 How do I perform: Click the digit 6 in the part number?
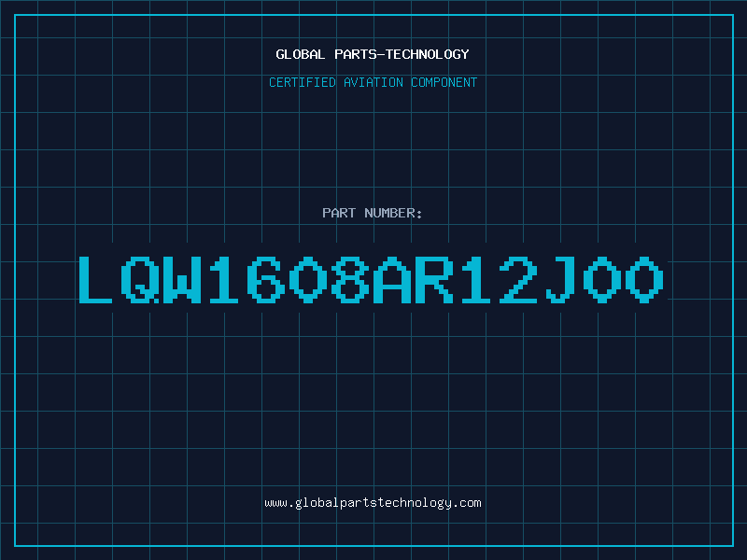point(265,279)
